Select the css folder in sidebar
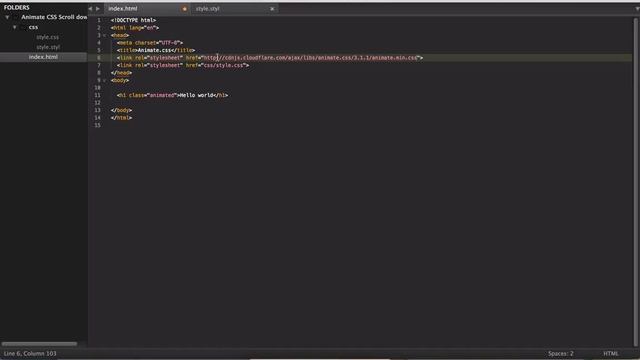This screenshot has width=640, height=360. click(33, 27)
